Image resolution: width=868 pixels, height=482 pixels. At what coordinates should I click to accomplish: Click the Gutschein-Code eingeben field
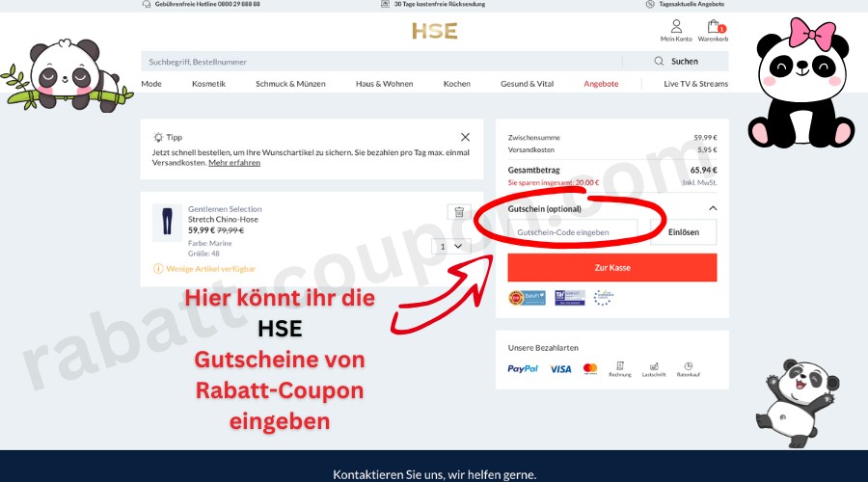[572, 232]
